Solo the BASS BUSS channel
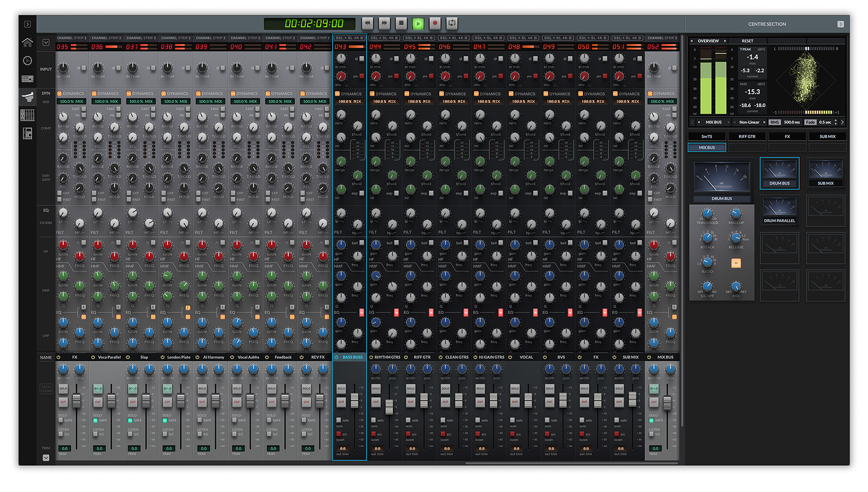Screen dimensions: 868x492 tap(341, 389)
